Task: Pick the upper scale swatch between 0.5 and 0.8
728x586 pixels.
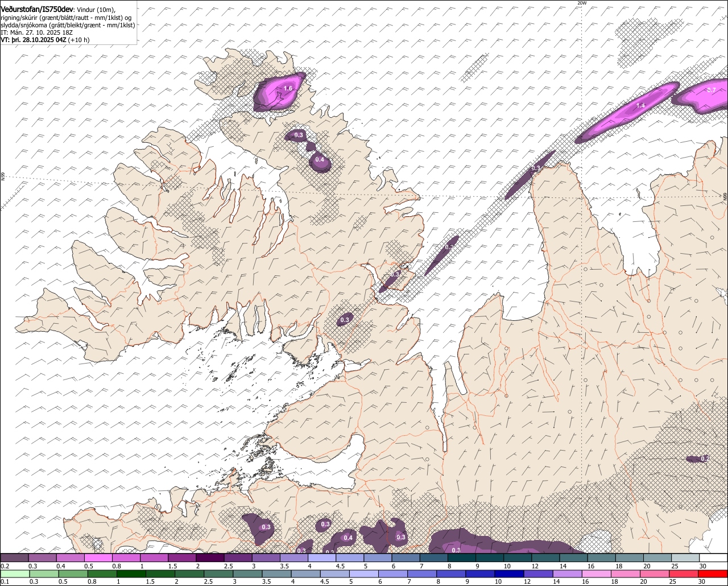Action: click(x=98, y=558)
